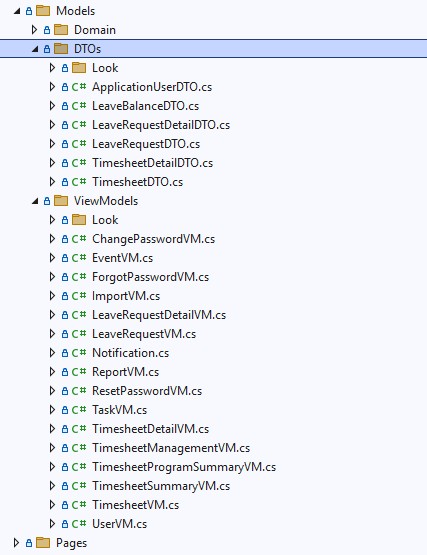Click the Models folder icon

(43, 11)
